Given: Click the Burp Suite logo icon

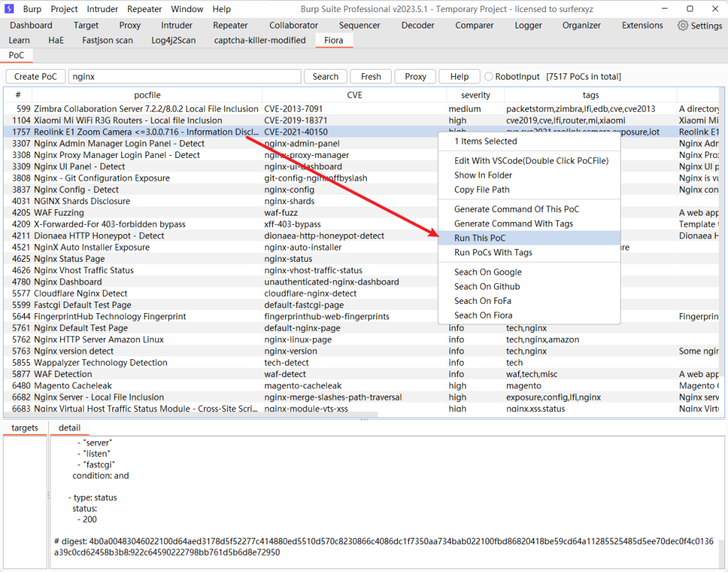Looking at the screenshot, I should (x=10, y=9).
